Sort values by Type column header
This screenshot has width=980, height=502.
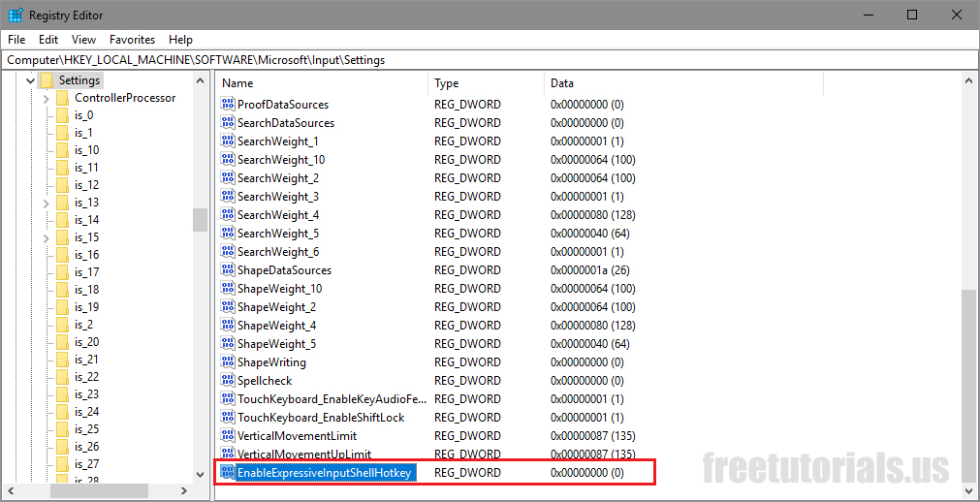tap(485, 83)
